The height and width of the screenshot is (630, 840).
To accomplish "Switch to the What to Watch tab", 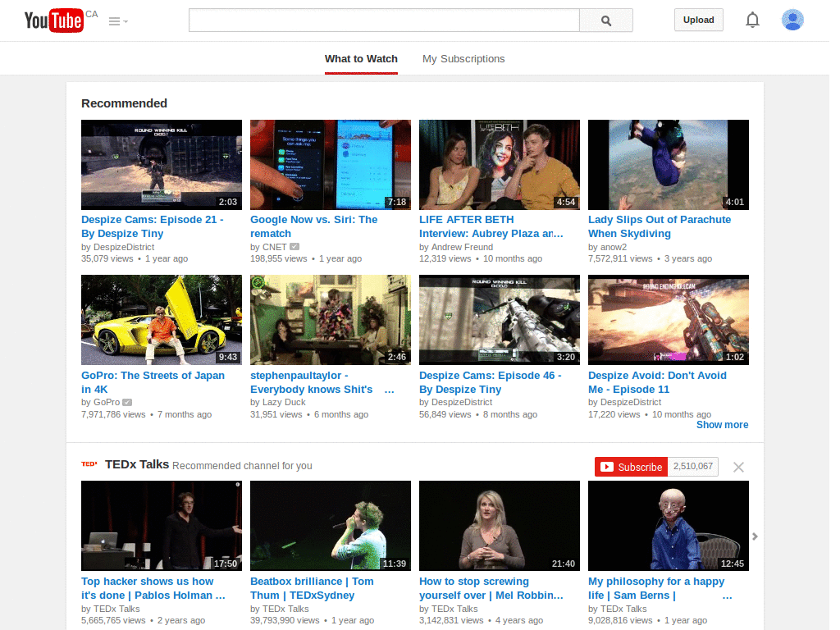I will [x=361, y=59].
